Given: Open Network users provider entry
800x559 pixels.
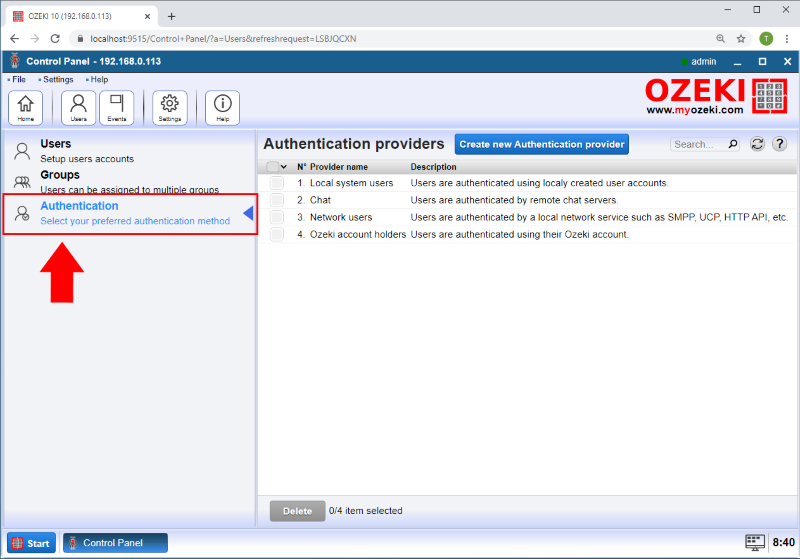Looking at the screenshot, I should pos(341,217).
